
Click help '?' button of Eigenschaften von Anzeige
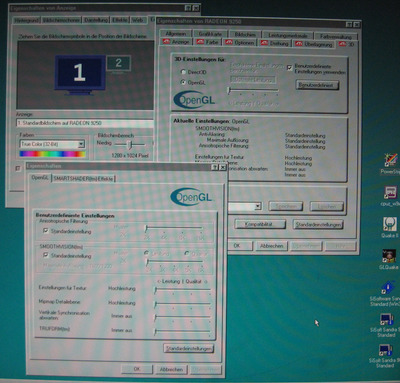(x=188, y=8)
